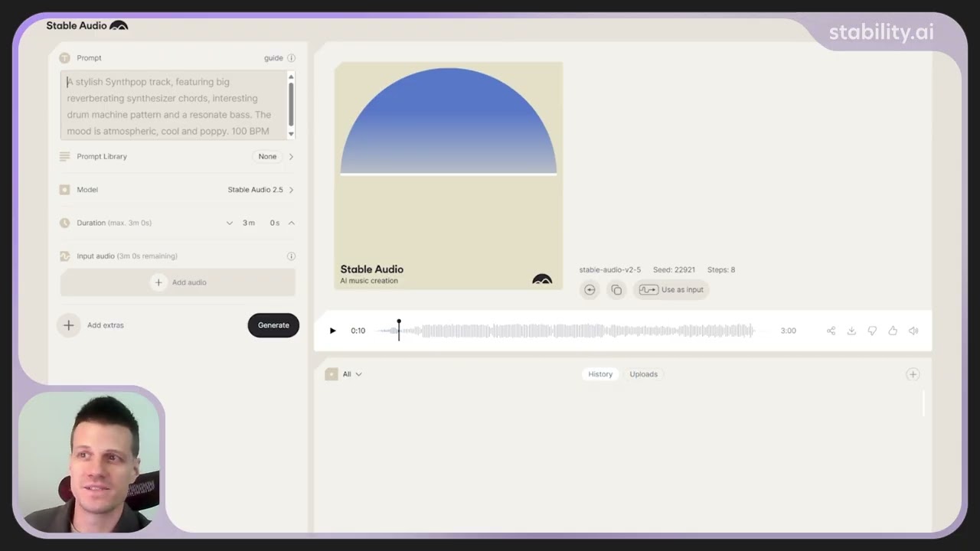Select the None prompt library pill
The image size is (980, 551).
[x=267, y=157]
